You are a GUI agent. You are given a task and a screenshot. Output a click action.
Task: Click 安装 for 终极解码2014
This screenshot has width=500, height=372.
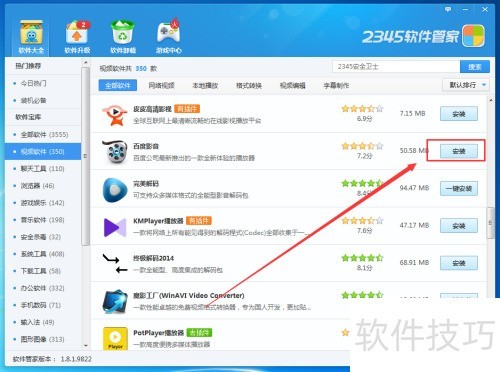pos(459,263)
